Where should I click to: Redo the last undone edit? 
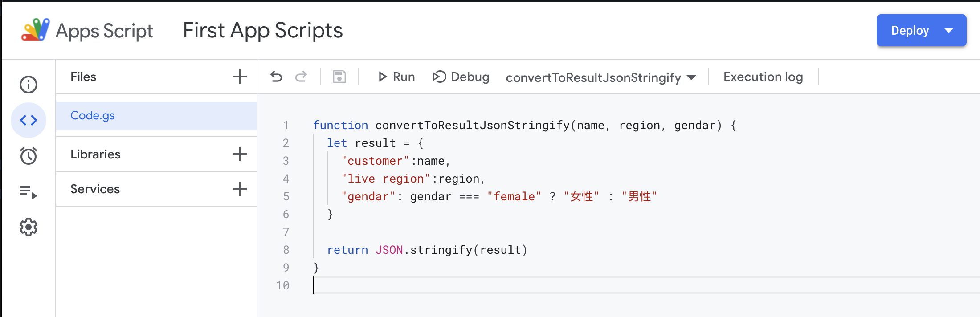301,77
